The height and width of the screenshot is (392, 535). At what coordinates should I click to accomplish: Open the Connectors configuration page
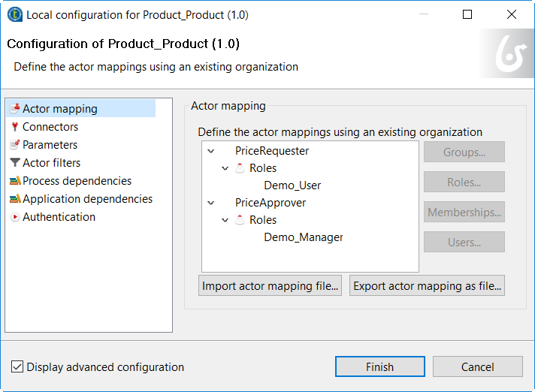(50, 127)
